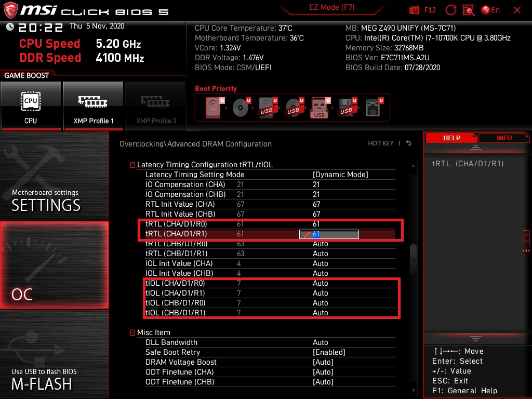
Task: Click the help panel top grip handle
Action: (476, 148)
